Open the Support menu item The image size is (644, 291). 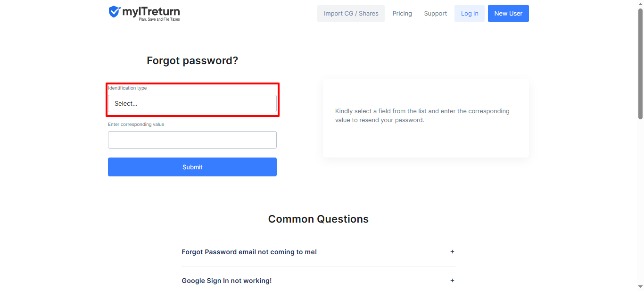click(x=435, y=14)
